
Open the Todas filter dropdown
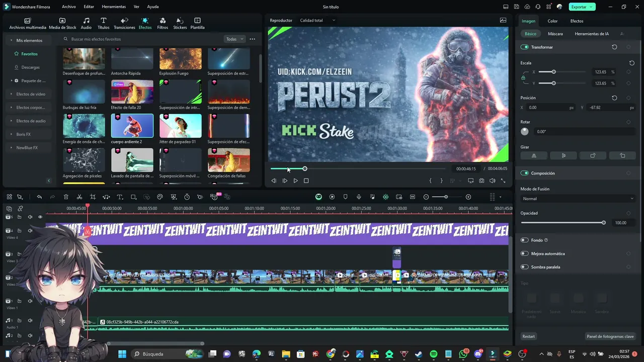point(234,39)
